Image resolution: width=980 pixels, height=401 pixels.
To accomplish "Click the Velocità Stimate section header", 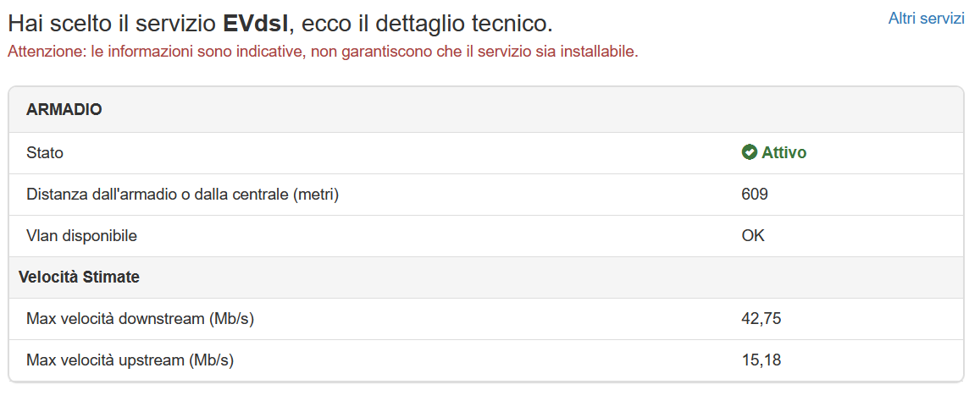I will tap(79, 277).
